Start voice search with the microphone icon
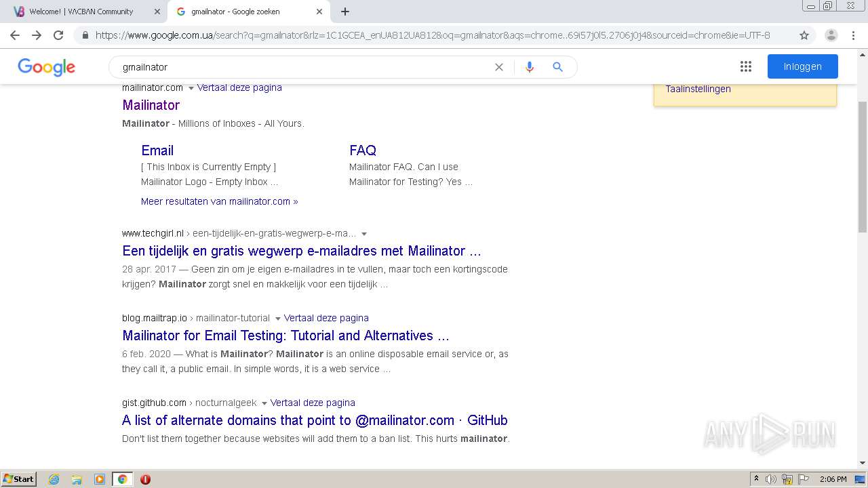Screen dimensions: 868x488 pyautogui.click(x=530, y=67)
